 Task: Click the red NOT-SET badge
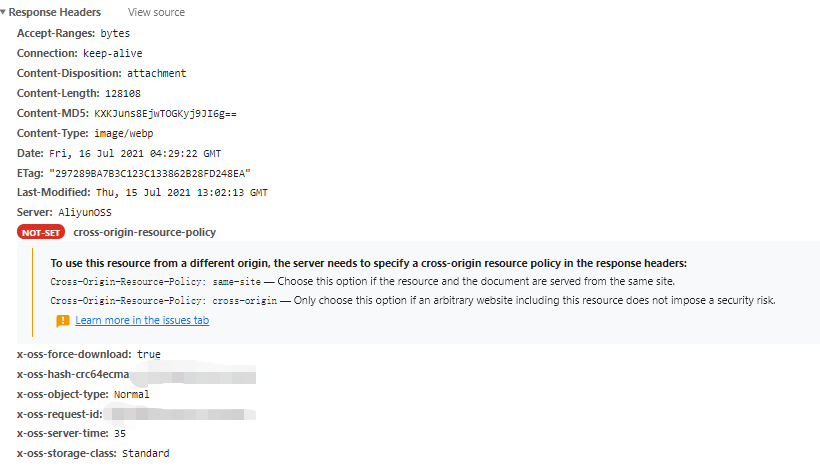tap(41, 232)
